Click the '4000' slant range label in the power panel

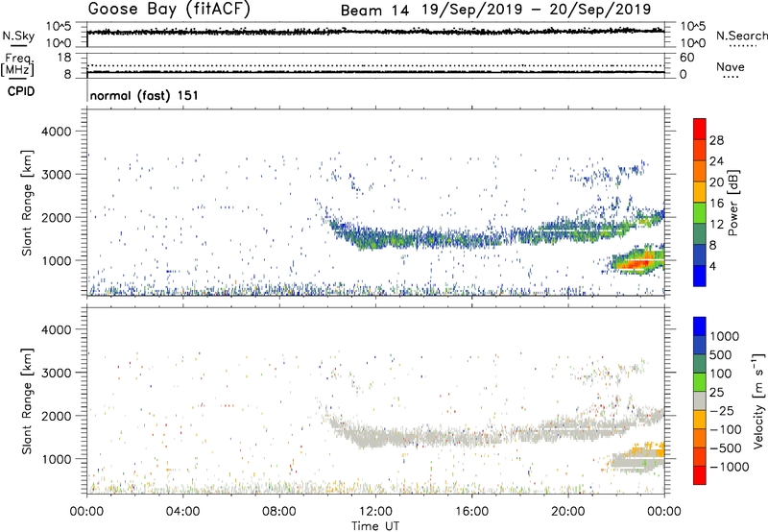pos(57,132)
